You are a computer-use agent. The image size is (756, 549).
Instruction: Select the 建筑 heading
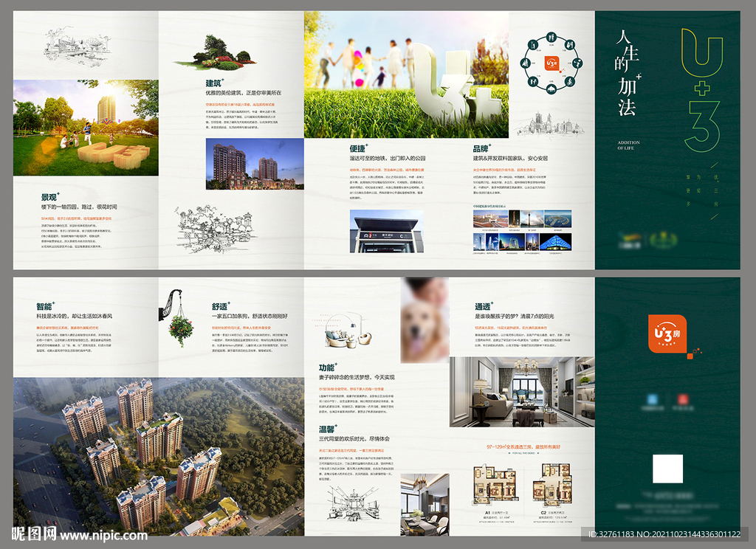point(213,83)
